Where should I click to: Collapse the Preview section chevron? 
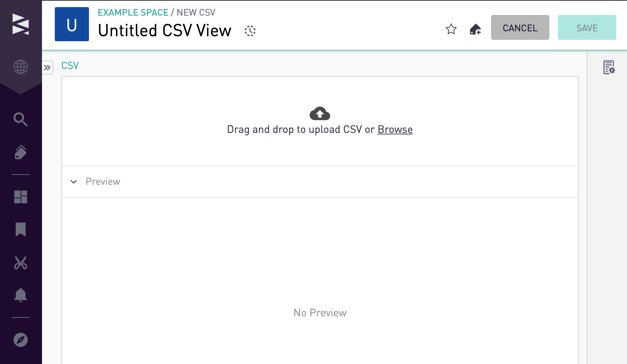74,182
